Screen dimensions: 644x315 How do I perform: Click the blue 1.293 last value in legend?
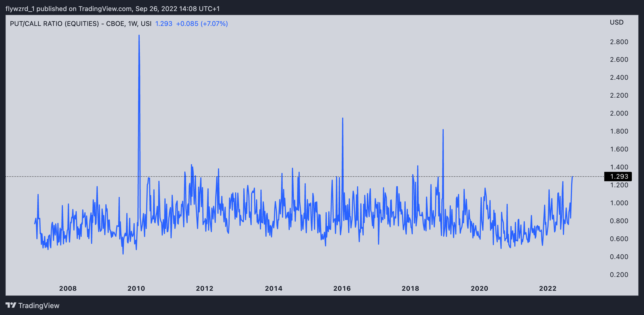pos(164,24)
